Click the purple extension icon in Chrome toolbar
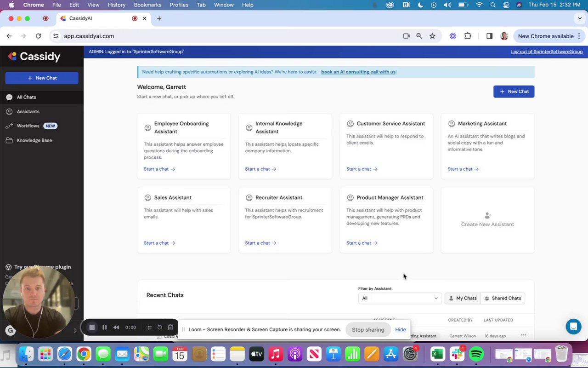Screen dimensions: 588x368 point(453,36)
